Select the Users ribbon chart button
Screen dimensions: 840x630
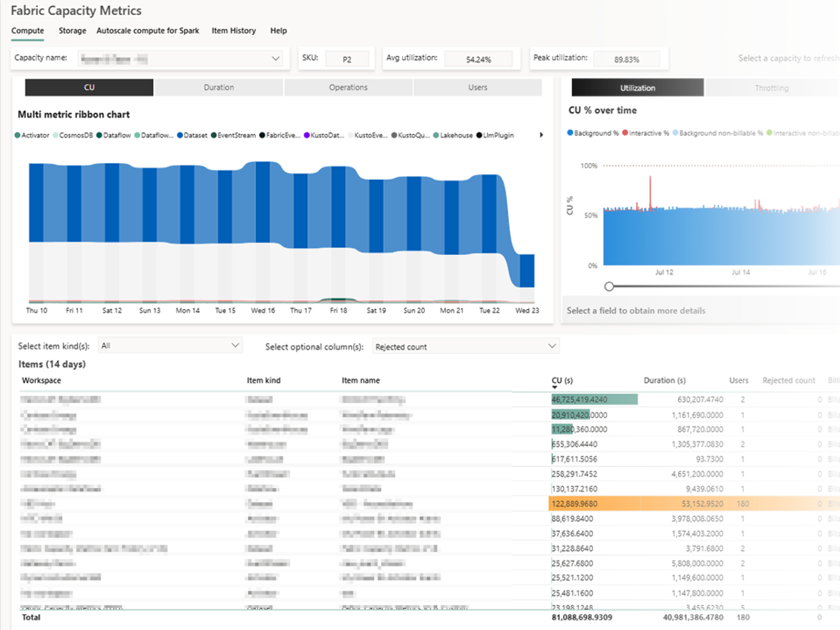tap(478, 87)
